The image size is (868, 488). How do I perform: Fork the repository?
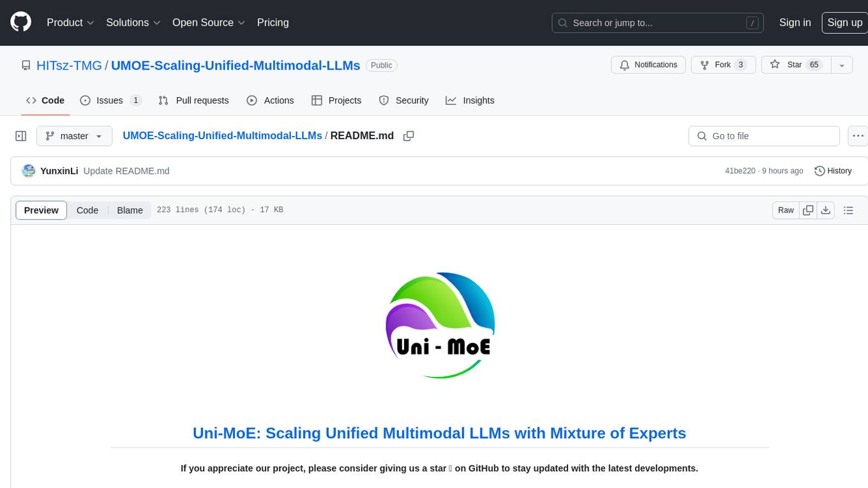click(x=723, y=65)
